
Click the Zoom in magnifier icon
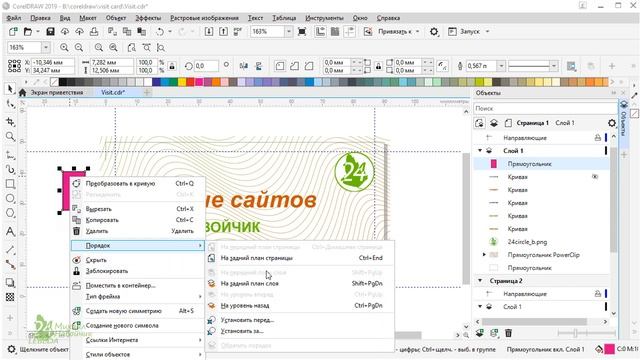tap(64, 48)
